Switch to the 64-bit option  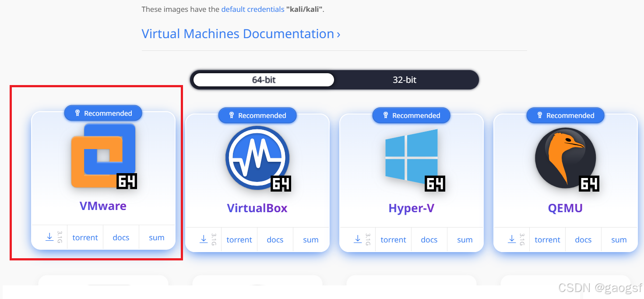pos(264,80)
